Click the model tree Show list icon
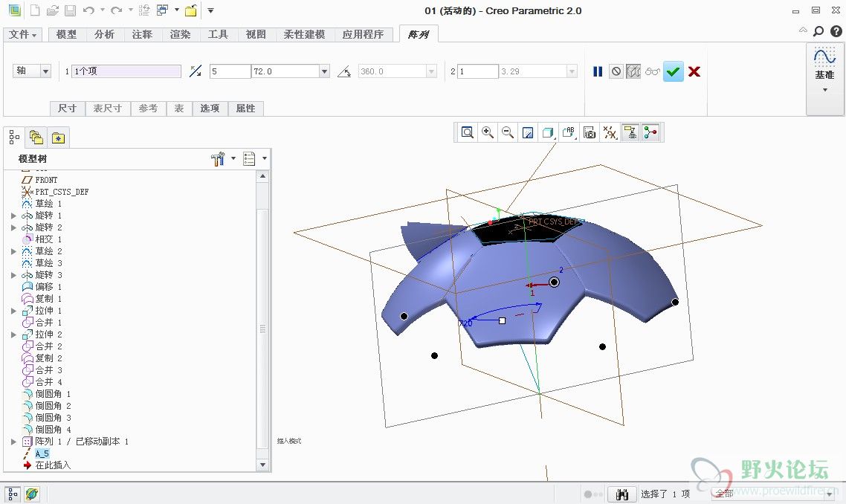 pyautogui.click(x=249, y=158)
